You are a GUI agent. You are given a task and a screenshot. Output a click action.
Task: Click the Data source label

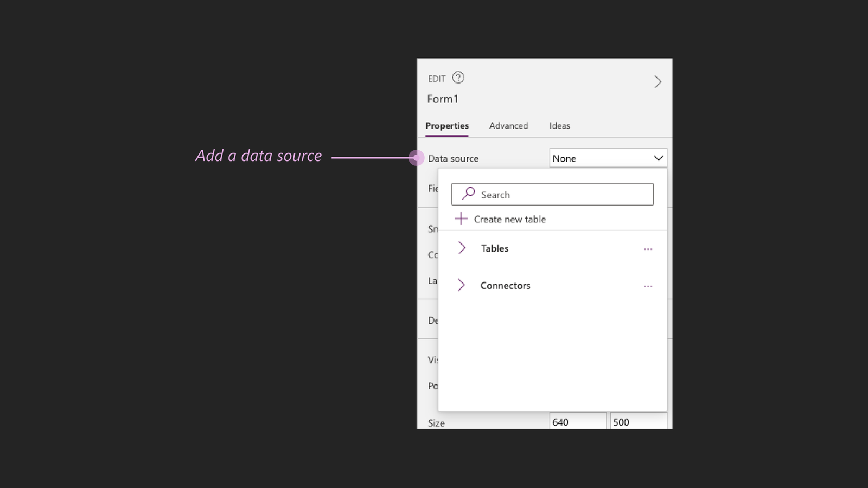(x=453, y=159)
